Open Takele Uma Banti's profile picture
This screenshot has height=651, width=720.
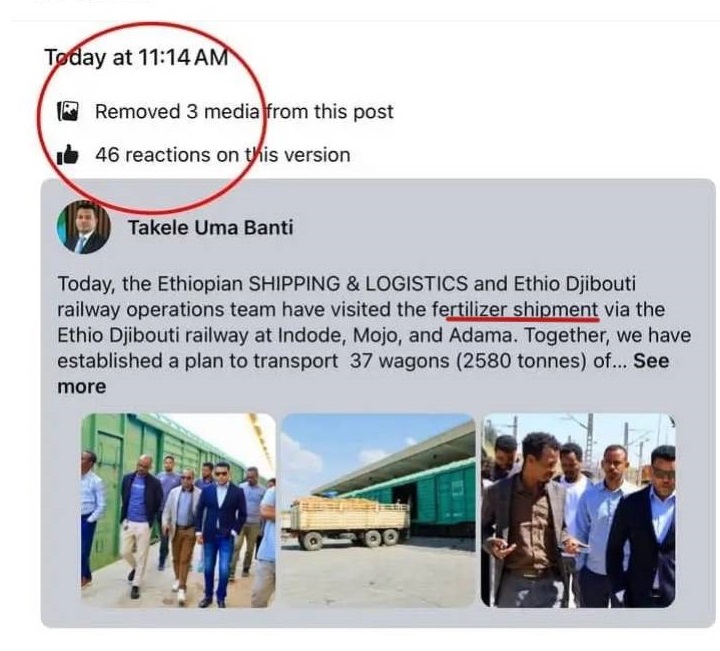point(83,228)
